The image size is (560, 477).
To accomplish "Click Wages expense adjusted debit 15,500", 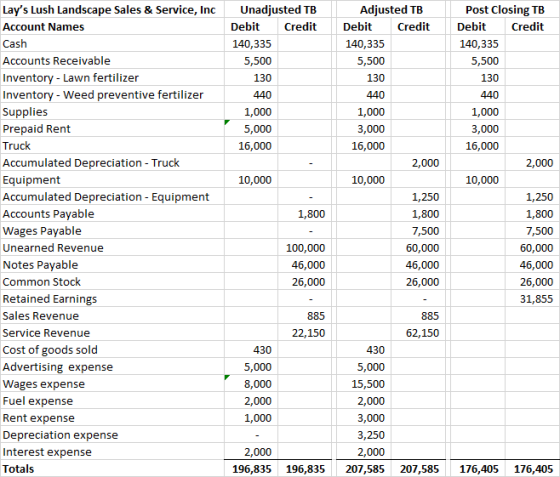I will coord(364,384).
